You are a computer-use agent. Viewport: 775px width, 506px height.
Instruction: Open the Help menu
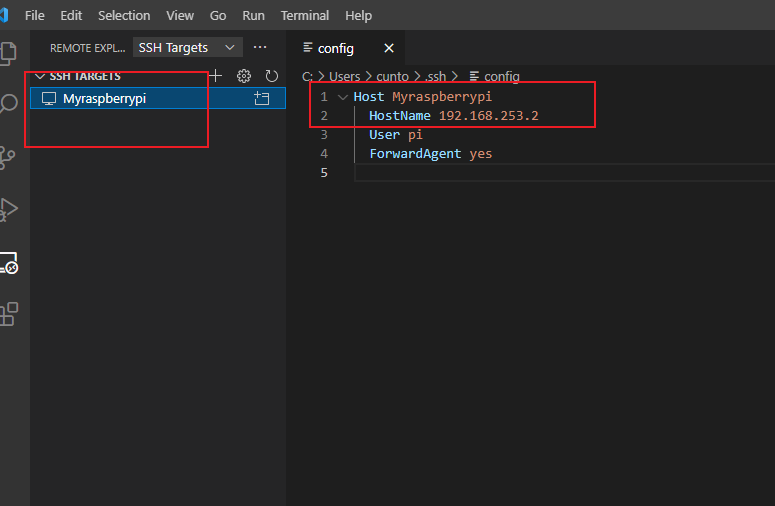click(358, 16)
